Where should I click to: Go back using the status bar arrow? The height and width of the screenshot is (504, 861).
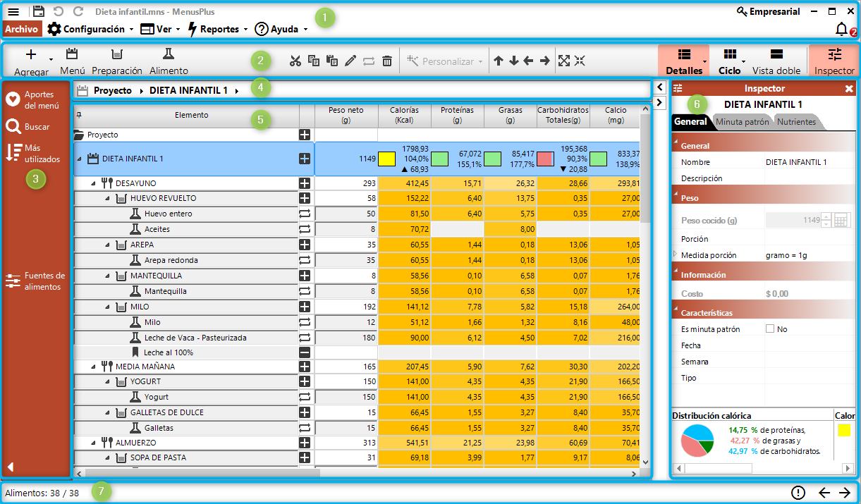coord(824,493)
